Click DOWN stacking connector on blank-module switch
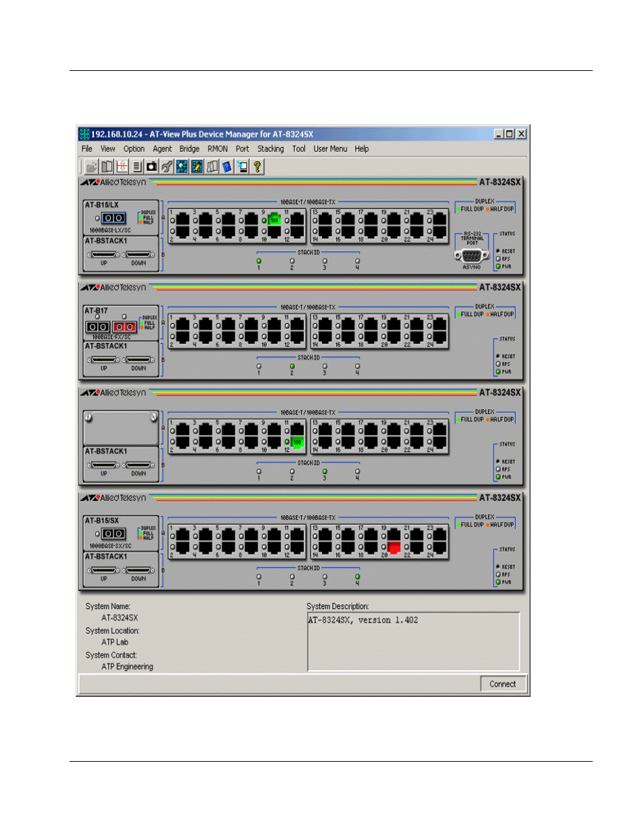644x834 pixels. click(138, 465)
